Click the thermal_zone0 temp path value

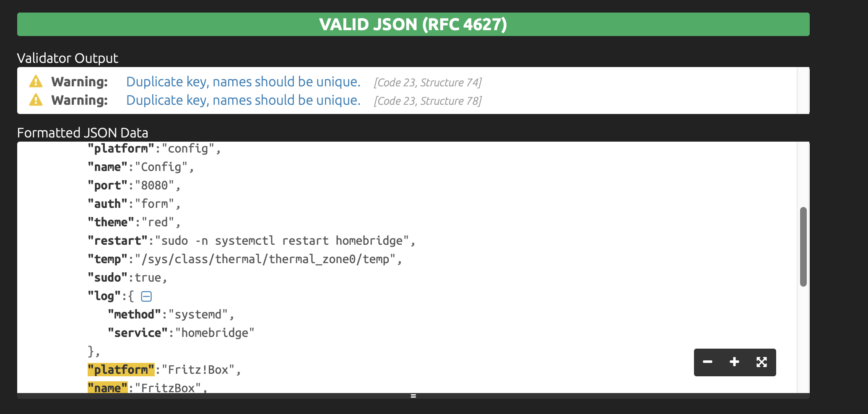[266, 259]
